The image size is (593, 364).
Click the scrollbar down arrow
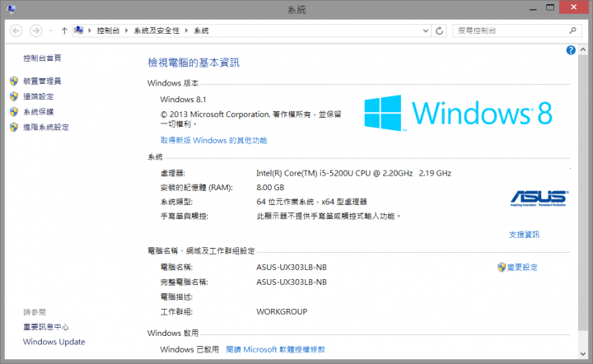coord(583,354)
